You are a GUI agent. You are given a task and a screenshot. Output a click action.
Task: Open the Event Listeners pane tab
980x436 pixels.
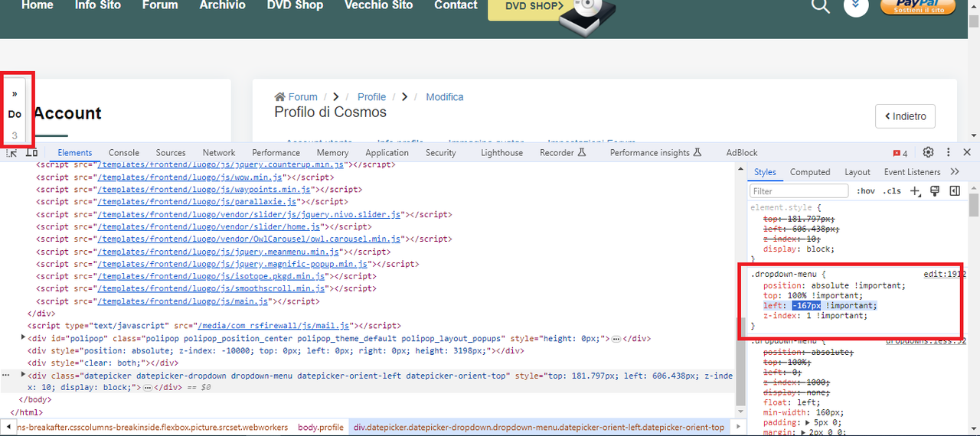tap(912, 172)
